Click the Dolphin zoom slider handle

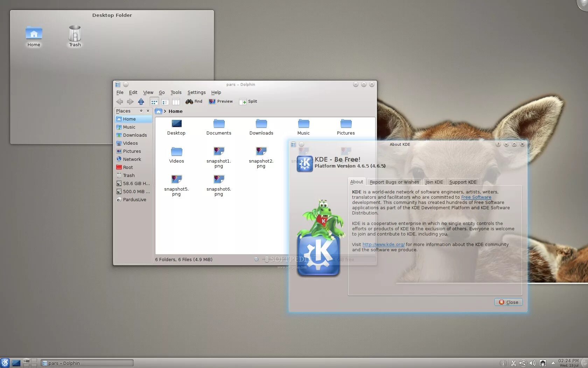(x=267, y=259)
